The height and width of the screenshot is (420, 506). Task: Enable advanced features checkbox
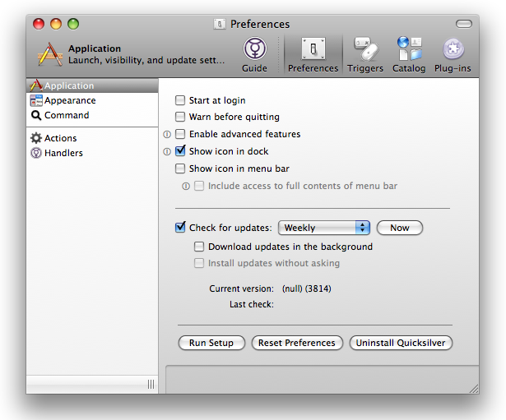tap(180, 134)
